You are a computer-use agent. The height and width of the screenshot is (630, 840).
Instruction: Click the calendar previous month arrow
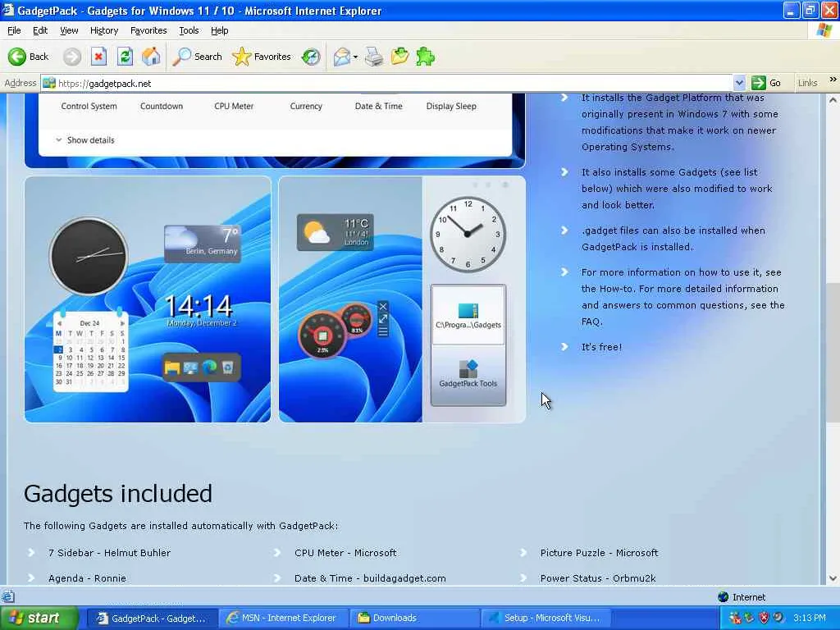[x=59, y=323]
